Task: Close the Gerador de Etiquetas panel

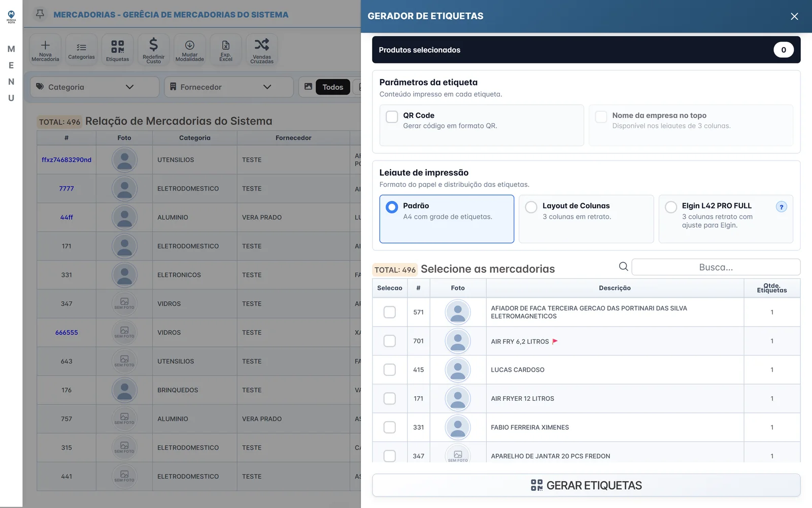Action: tap(794, 16)
